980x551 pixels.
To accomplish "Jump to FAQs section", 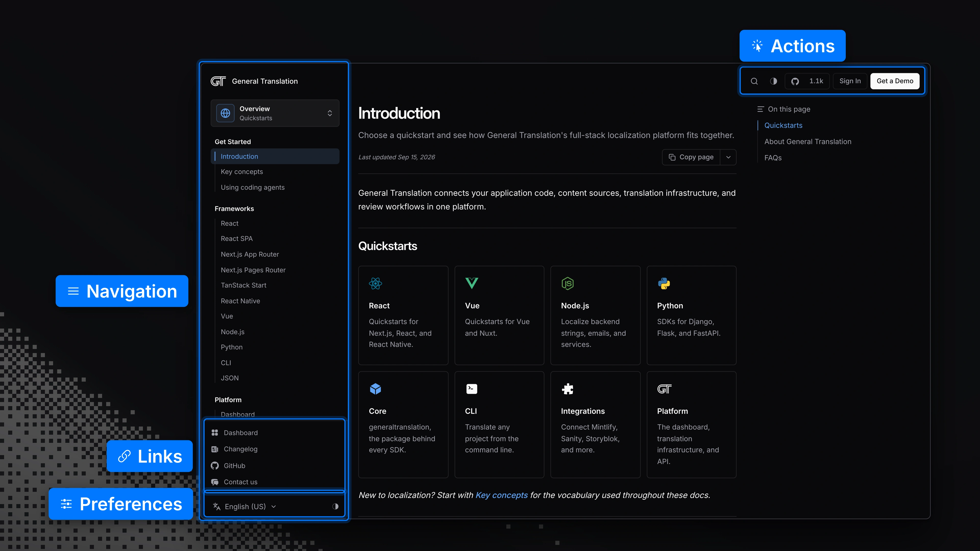I will click(773, 158).
